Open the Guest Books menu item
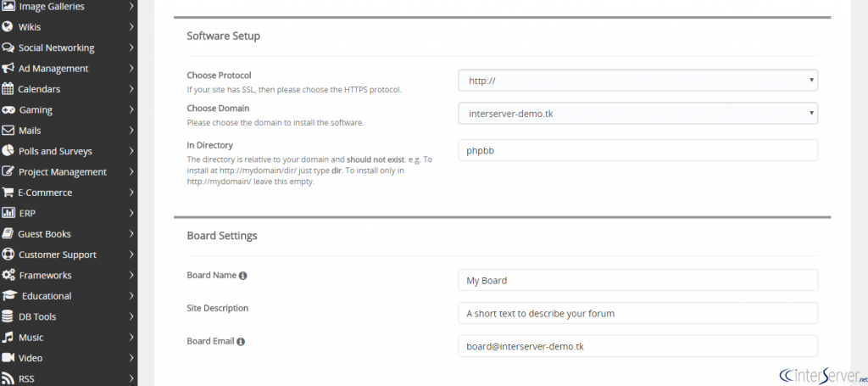Viewport: 868px width, 386px height. (69, 233)
